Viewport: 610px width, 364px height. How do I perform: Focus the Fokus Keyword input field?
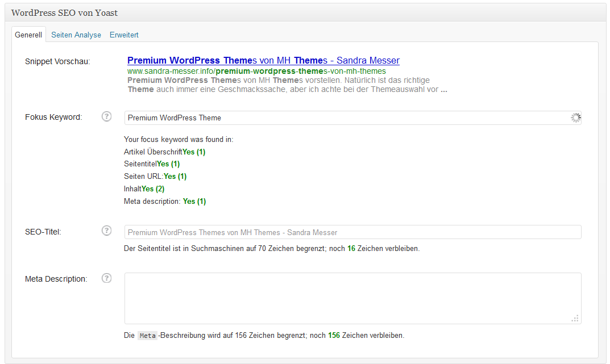(x=341, y=118)
